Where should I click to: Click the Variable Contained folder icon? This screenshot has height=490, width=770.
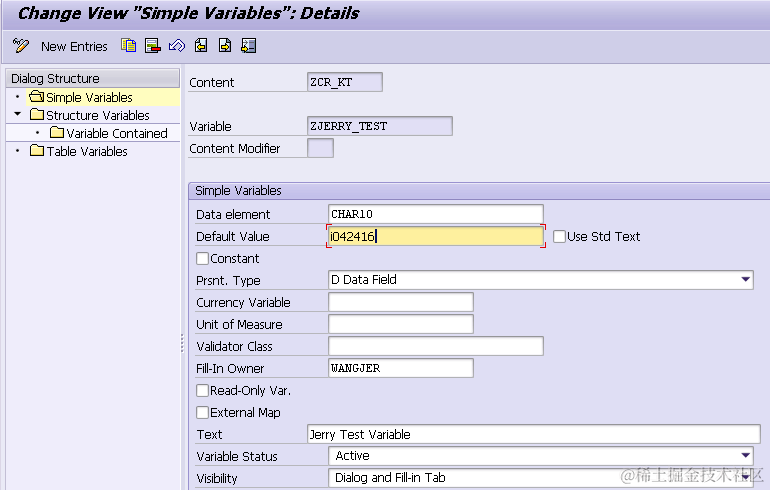coord(57,133)
